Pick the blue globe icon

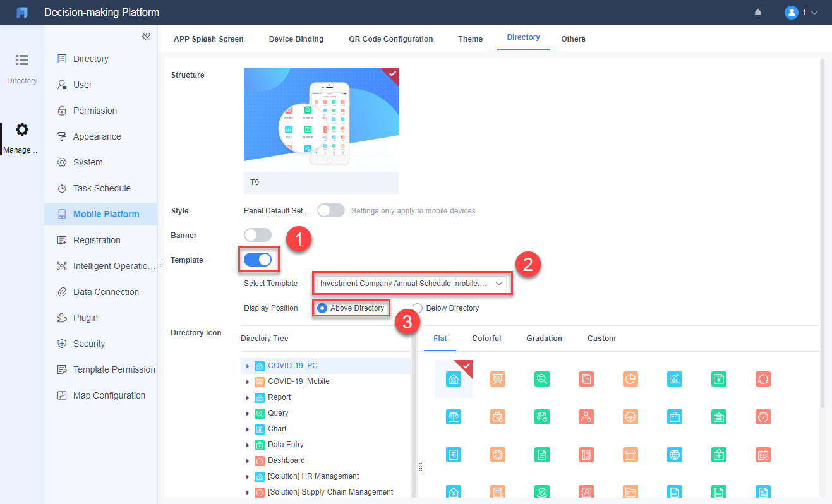(675, 455)
